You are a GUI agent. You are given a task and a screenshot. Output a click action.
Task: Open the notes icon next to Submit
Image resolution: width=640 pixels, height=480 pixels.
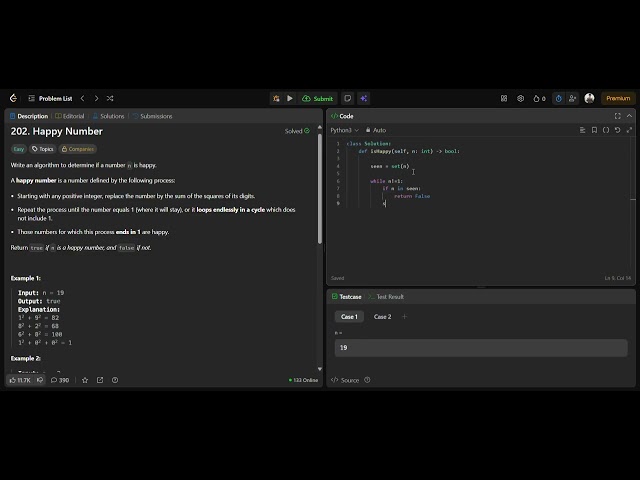tap(348, 98)
